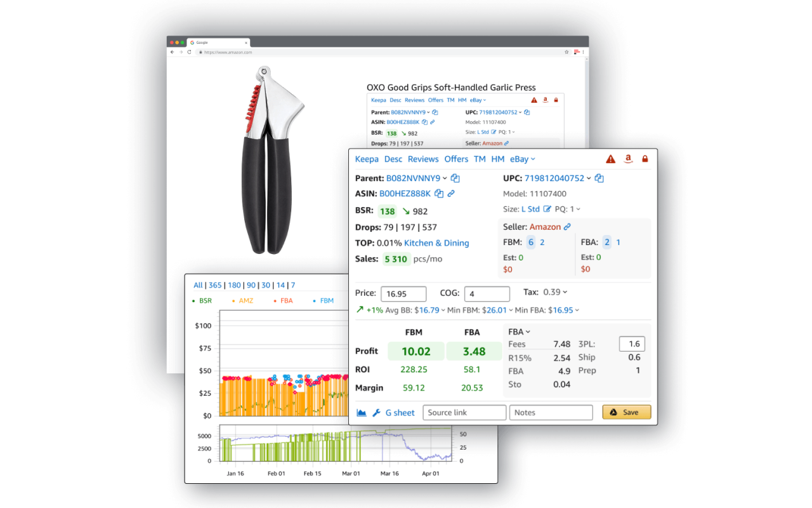Click FBA Profit value 3.48
Image resolution: width=812 pixels, height=508 pixels.
pyautogui.click(x=474, y=351)
